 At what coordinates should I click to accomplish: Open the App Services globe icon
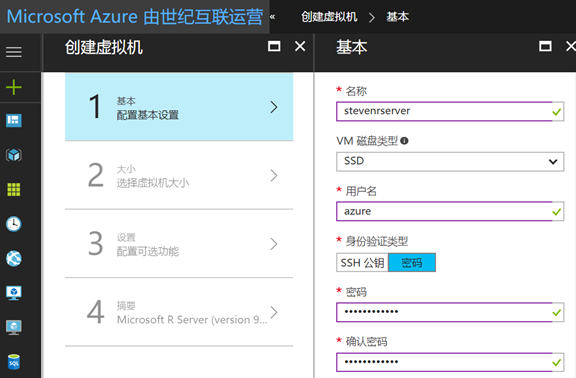14,259
